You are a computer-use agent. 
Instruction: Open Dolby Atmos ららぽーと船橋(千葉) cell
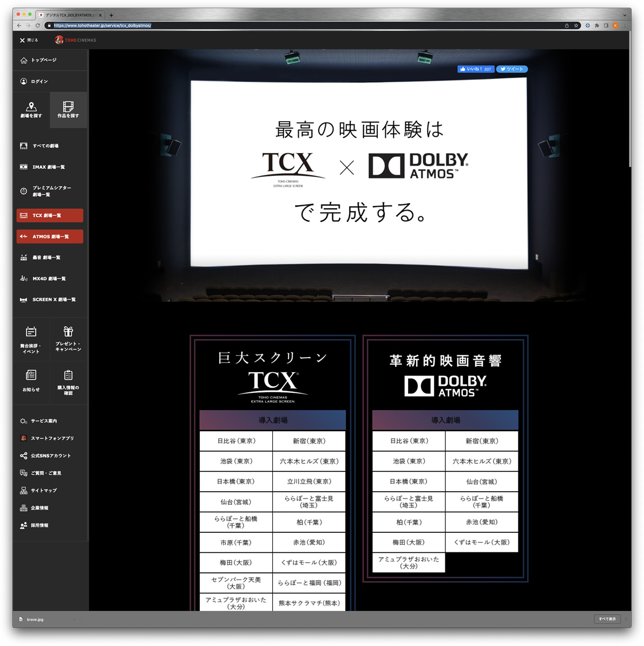click(482, 502)
